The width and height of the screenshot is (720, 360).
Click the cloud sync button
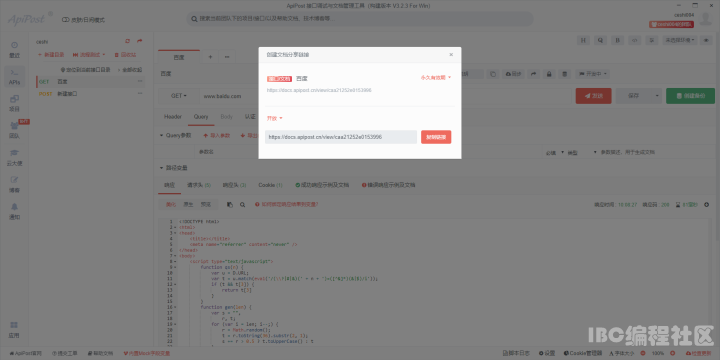coord(513,74)
